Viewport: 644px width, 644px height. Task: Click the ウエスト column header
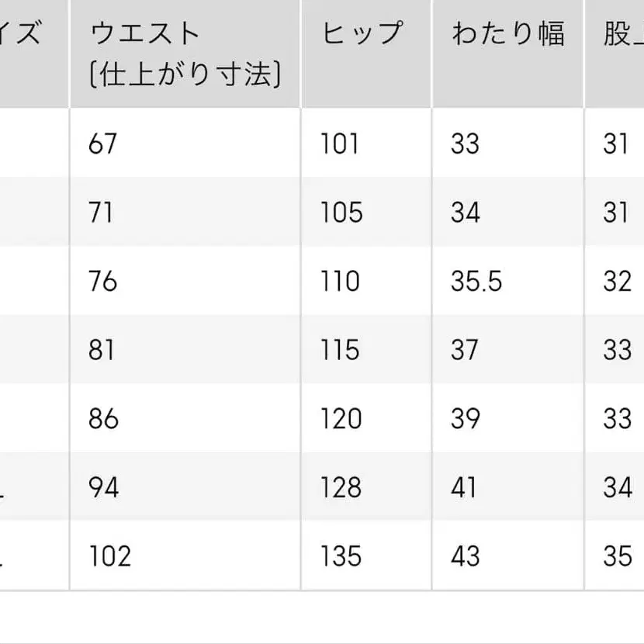tap(185, 54)
